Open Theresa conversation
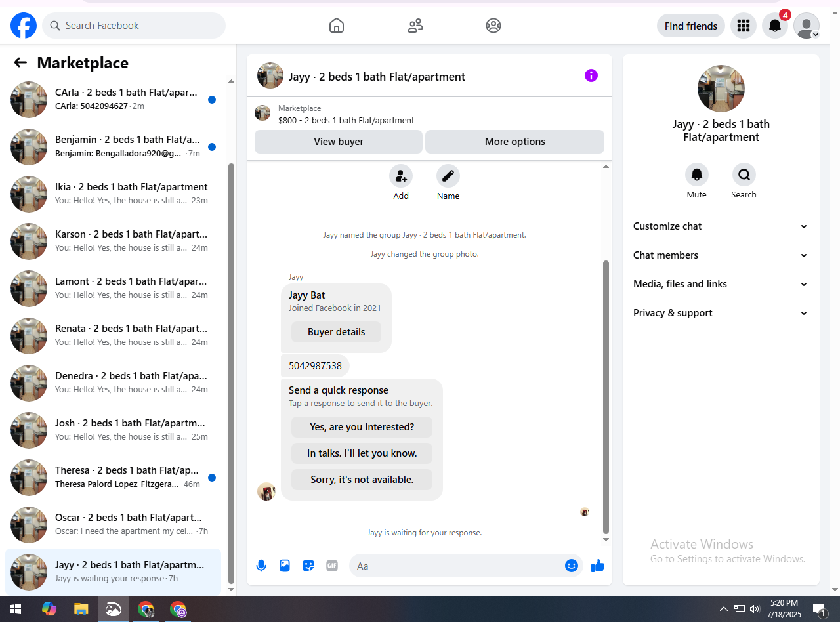The width and height of the screenshot is (840, 622). (113, 478)
